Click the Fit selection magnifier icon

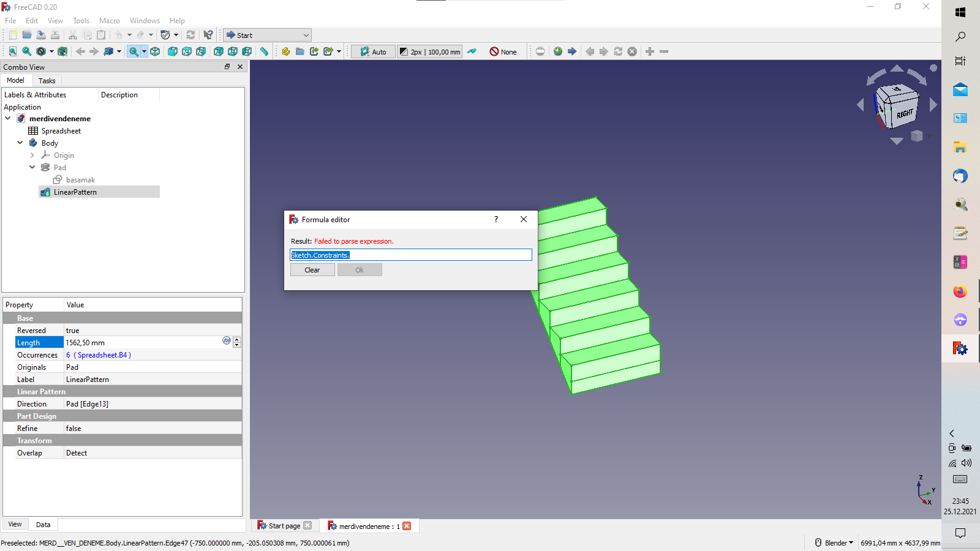[x=26, y=51]
